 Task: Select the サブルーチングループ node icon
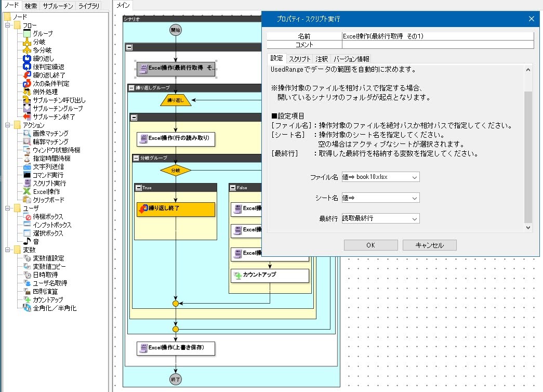[x=27, y=109]
